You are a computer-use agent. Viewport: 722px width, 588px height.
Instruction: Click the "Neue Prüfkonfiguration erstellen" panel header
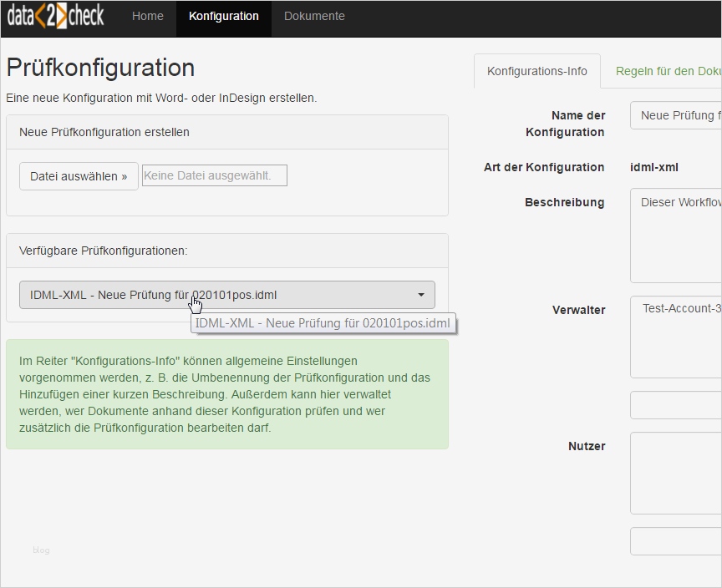(x=227, y=132)
